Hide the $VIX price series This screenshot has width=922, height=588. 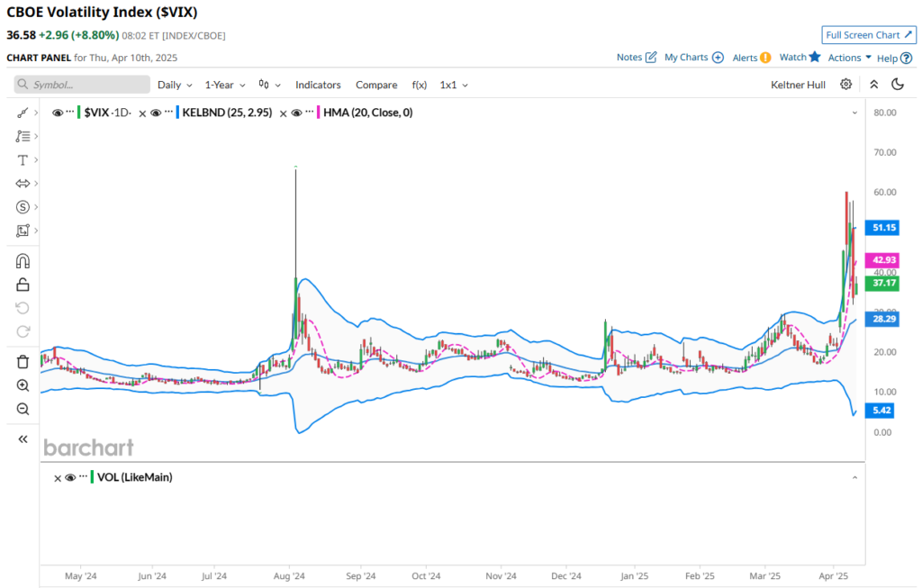[x=58, y=113]
